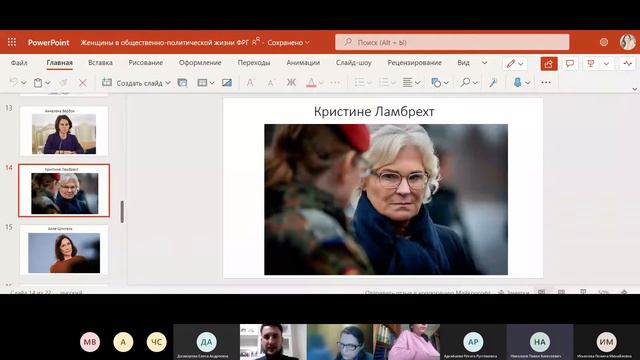This screenshot has height=360, width=640.
Task: Click the activity pulse icon
Action: tap(628, 63)
